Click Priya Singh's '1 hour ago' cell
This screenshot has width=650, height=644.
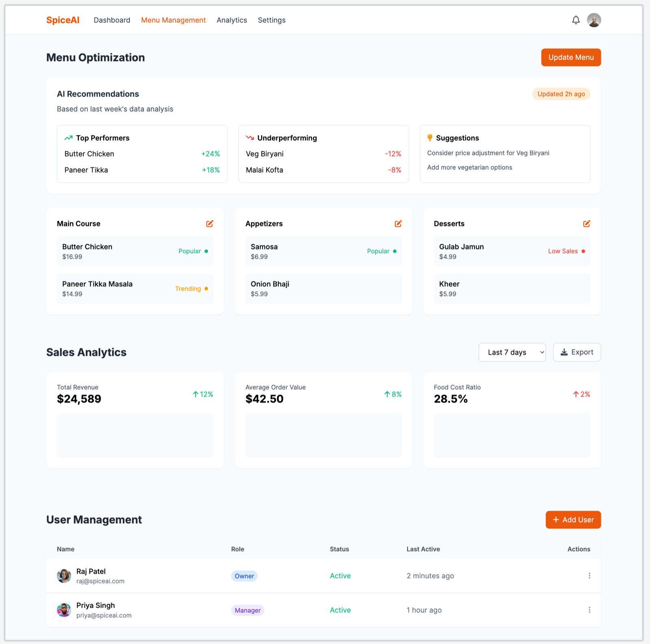click(424, 610)
